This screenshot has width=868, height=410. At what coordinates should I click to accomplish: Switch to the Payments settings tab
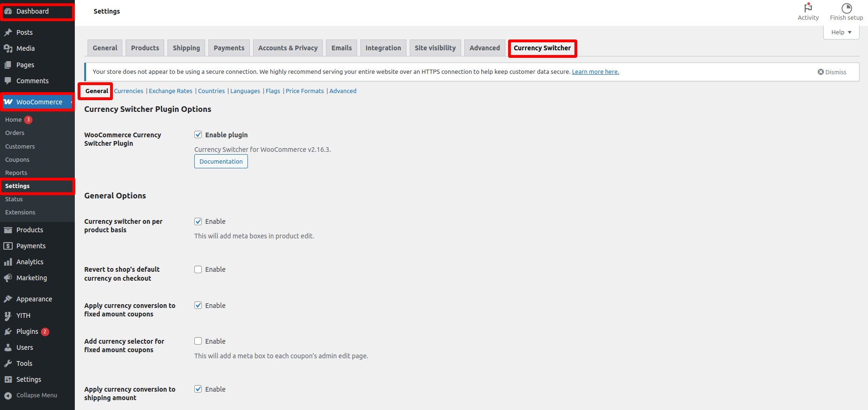tap(229, 48)
